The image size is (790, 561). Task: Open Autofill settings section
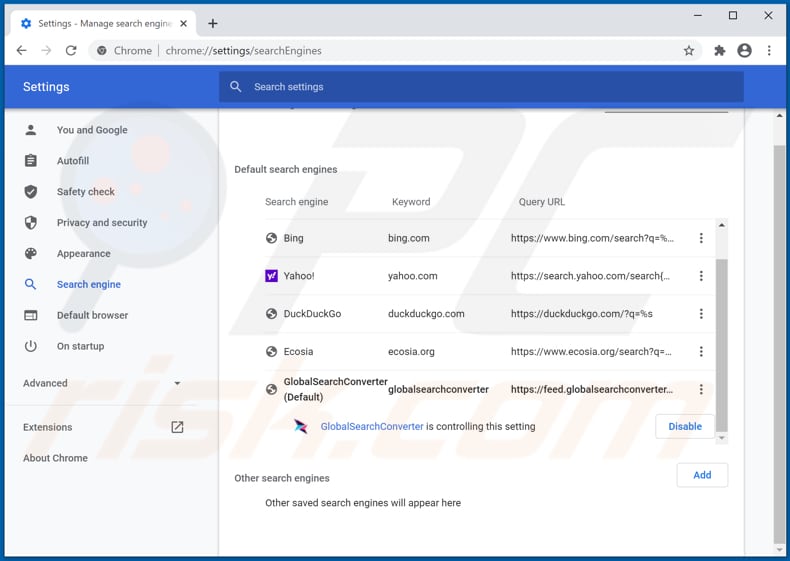(73, 161)
